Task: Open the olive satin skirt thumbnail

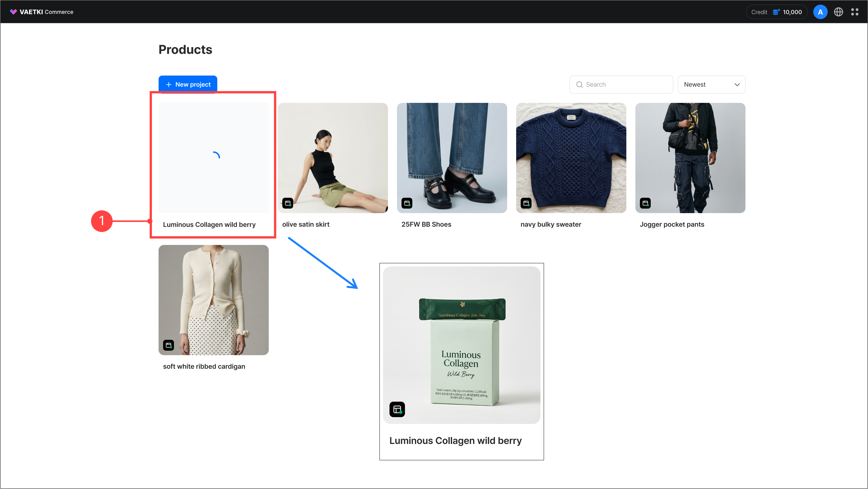Action: pyautogui.click(x=333, y=158)
